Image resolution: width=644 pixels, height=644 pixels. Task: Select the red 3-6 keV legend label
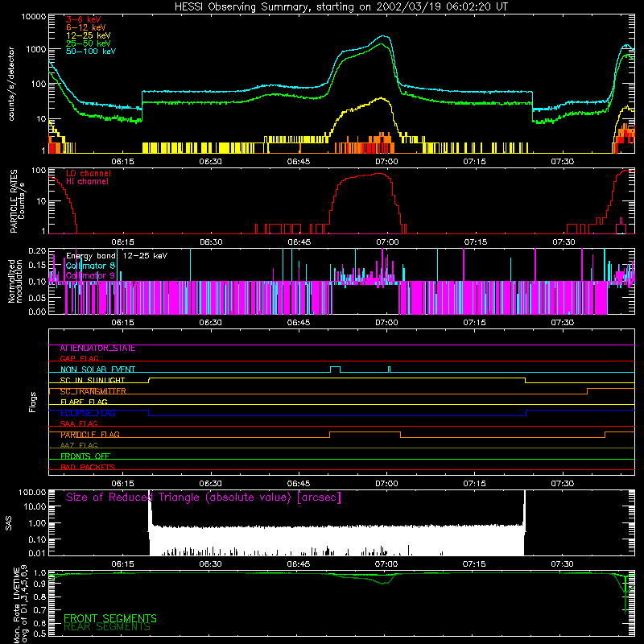pyautogui.click(x=84, y=19)
